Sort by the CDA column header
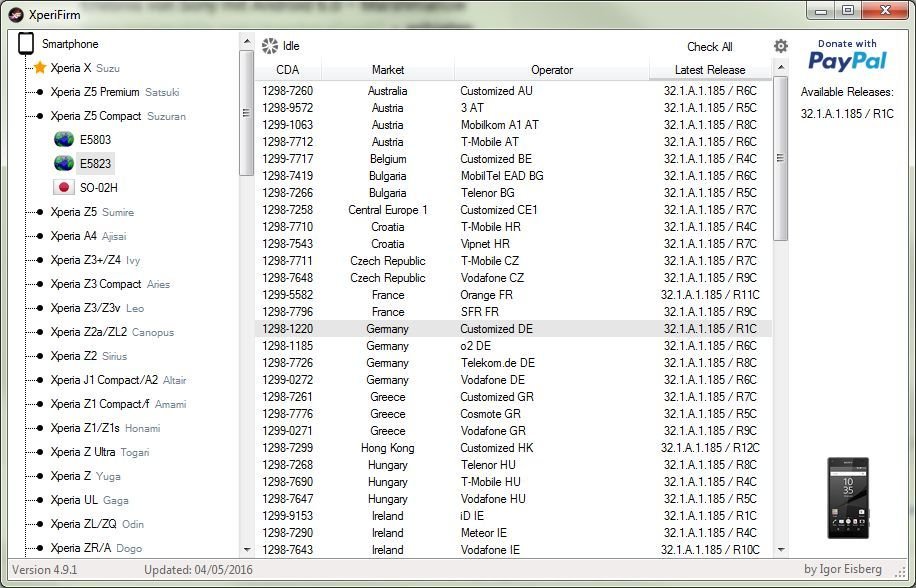 287,70
